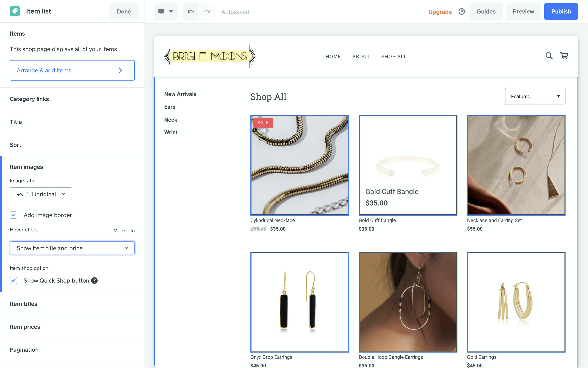Expand the Category links section
Viewport: 588px width, 368px height.
72,99
